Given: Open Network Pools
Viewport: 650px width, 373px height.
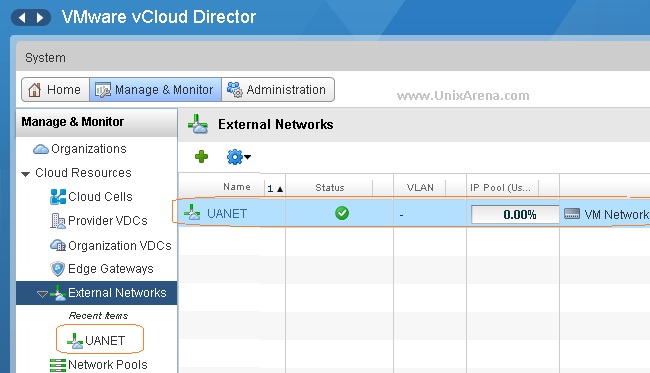Looking at the screenshot, I should point(108,364).
